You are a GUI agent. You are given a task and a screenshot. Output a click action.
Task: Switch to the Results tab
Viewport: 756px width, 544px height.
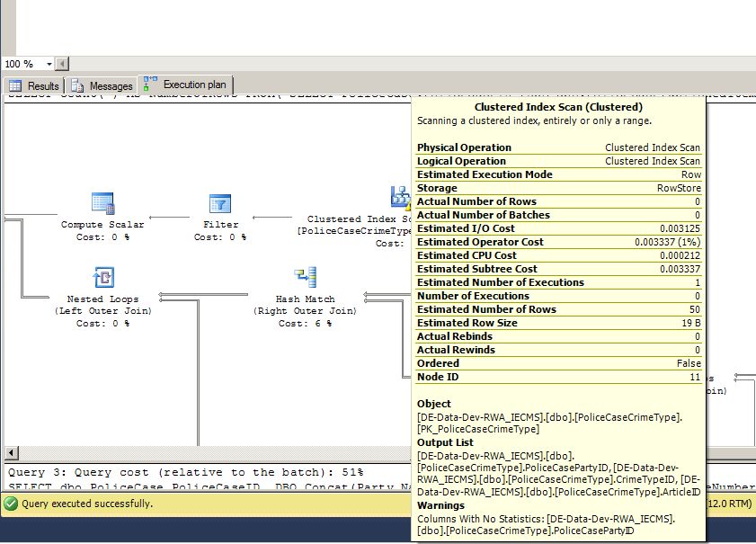pyautogui.click(x=34, y=85)
